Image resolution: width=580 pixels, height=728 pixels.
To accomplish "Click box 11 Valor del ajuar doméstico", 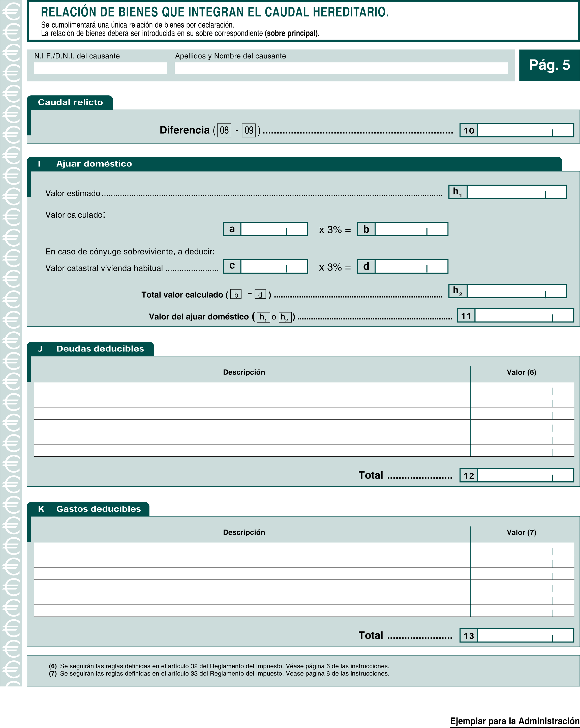I will 524,315.
